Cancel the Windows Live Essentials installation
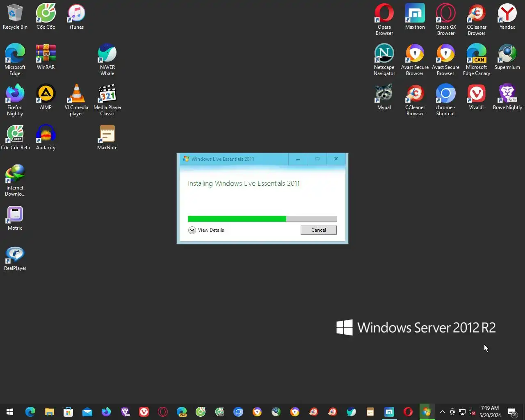 318,230
